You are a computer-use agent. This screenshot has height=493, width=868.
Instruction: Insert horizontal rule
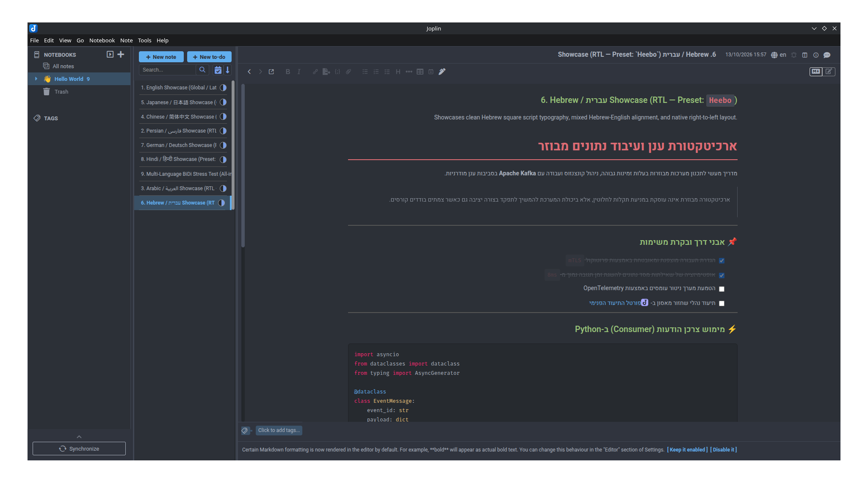pyautogui.click(x=409, y=72)
